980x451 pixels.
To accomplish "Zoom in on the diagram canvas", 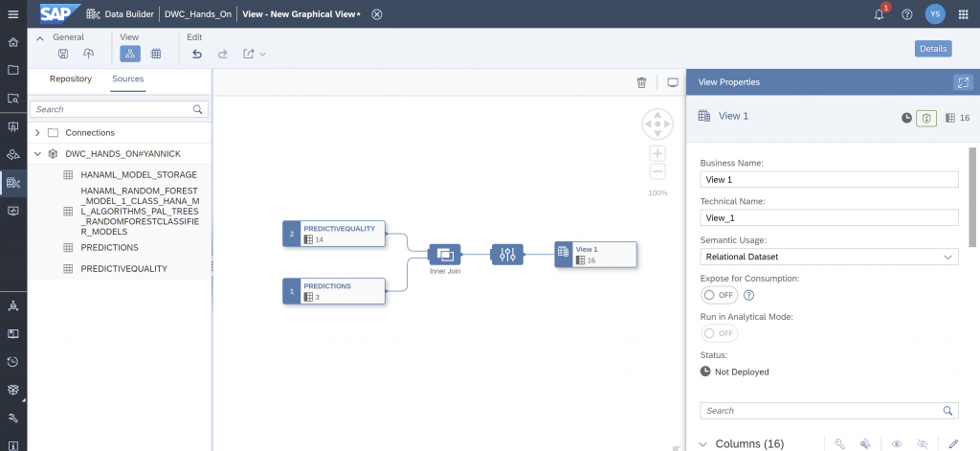I will 657,153.
